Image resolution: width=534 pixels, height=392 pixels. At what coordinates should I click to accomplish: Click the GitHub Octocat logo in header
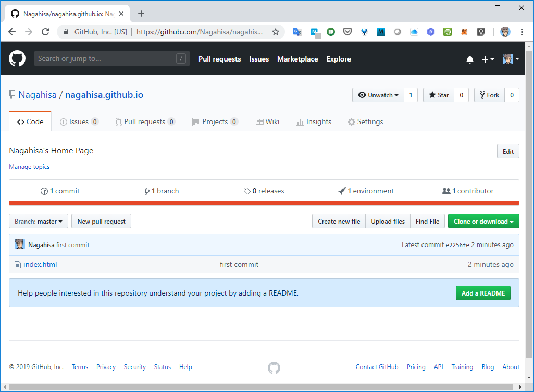click(17, 58)
